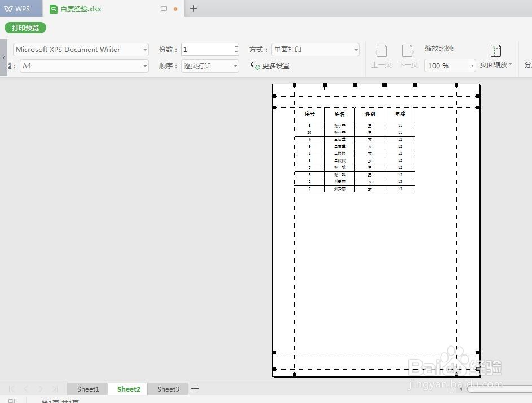Jump to first sheet with the navigation arrow
532x403 pixels.
point(12,389)
